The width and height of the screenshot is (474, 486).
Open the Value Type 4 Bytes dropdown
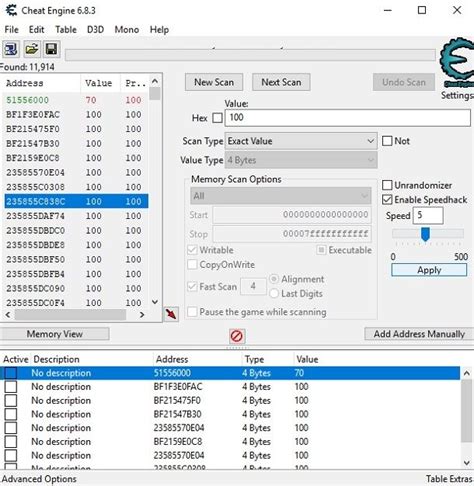301,160
